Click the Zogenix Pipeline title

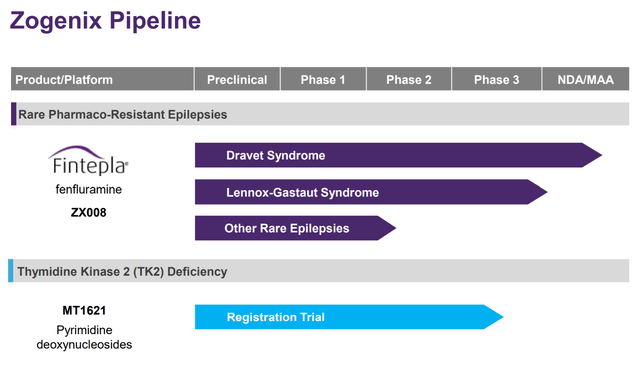click(105, 20)
